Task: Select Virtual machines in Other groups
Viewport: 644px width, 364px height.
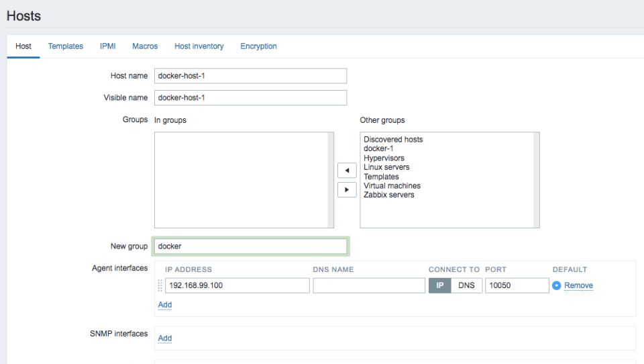Action: (x=392, y=185)
